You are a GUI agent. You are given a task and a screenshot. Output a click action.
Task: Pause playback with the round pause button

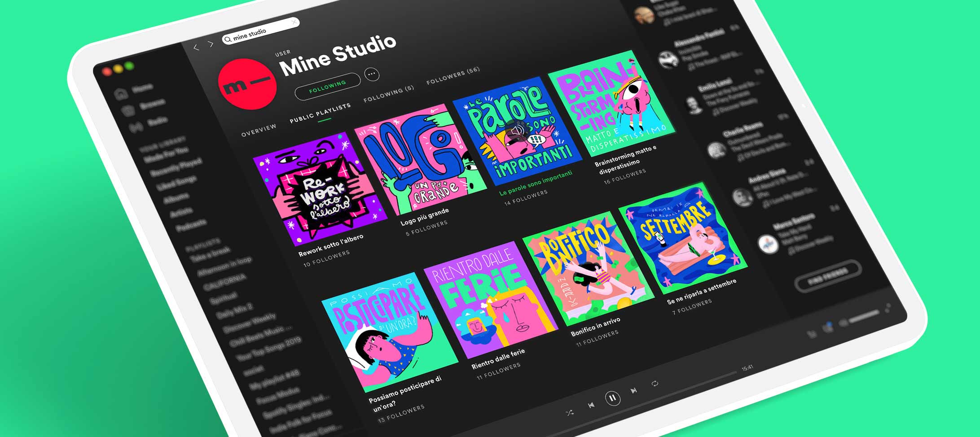tap(612, 398)
